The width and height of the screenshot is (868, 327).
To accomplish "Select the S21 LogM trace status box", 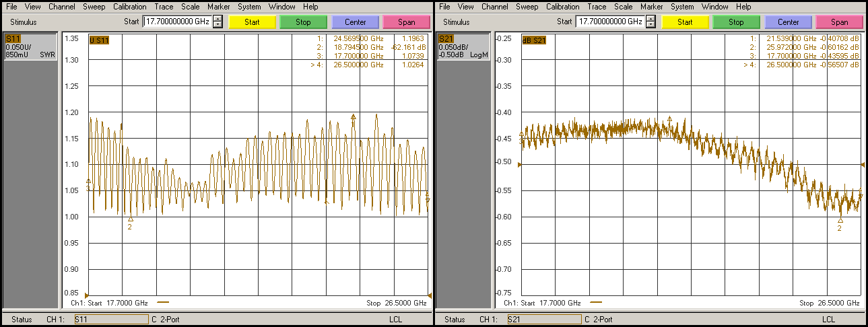I will tap(463, 46).
